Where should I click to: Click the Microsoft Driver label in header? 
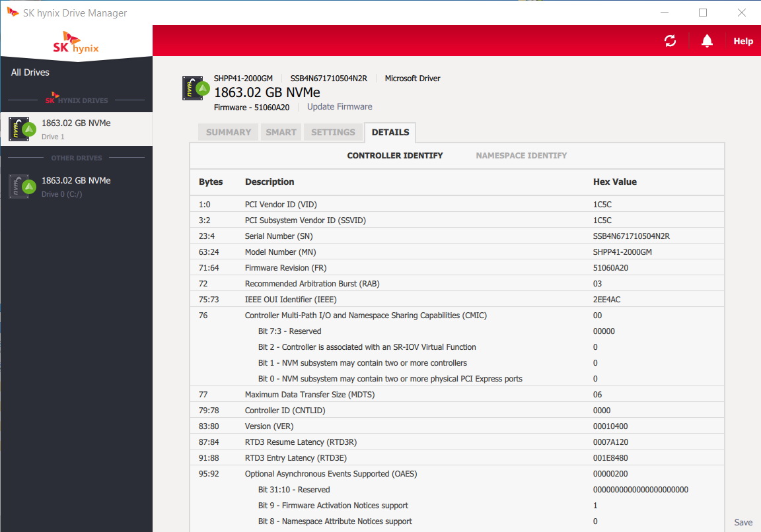tap(412, 79)
